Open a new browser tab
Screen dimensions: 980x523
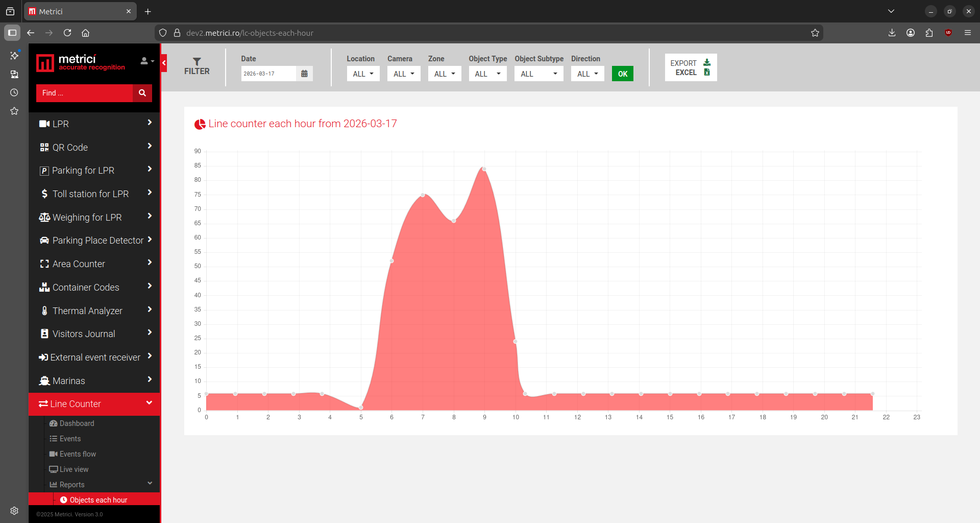pos(148,11)
